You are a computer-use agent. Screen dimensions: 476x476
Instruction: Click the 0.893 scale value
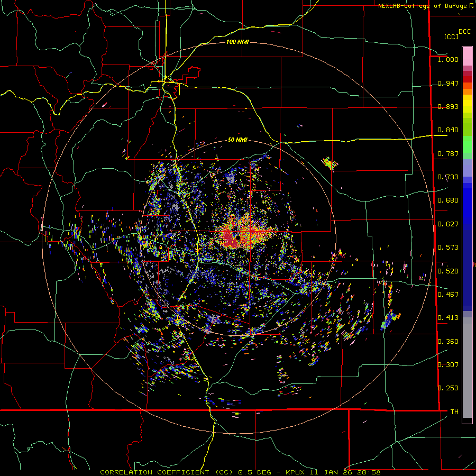point(448,106)
